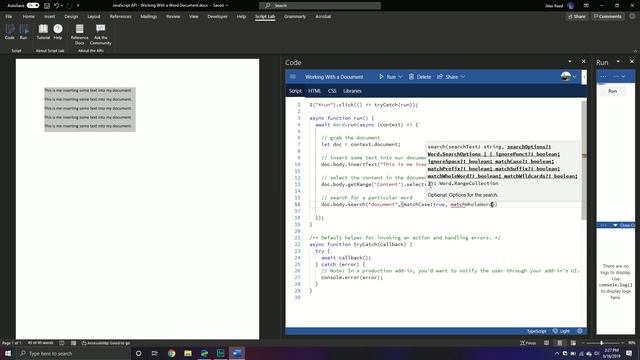The width and height of the screenshot is (640, 360).
Task: Expand the Run dropdown arrow in Code toolbar
Action: click(400, 77)
